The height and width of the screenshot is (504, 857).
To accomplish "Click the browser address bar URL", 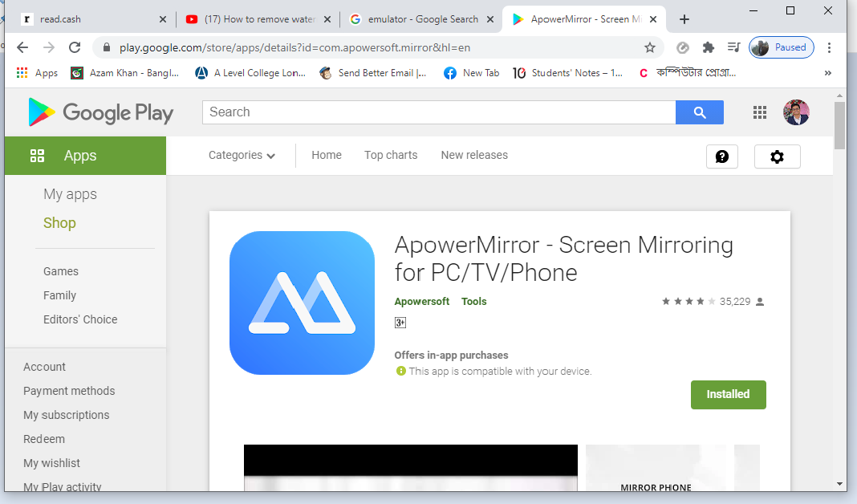I will tap(294, 47).
